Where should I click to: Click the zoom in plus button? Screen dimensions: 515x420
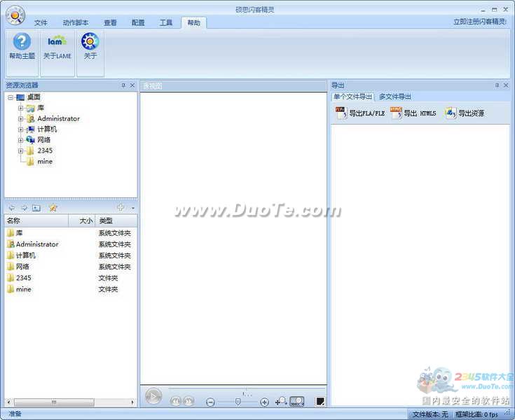(x=264, y=402)
